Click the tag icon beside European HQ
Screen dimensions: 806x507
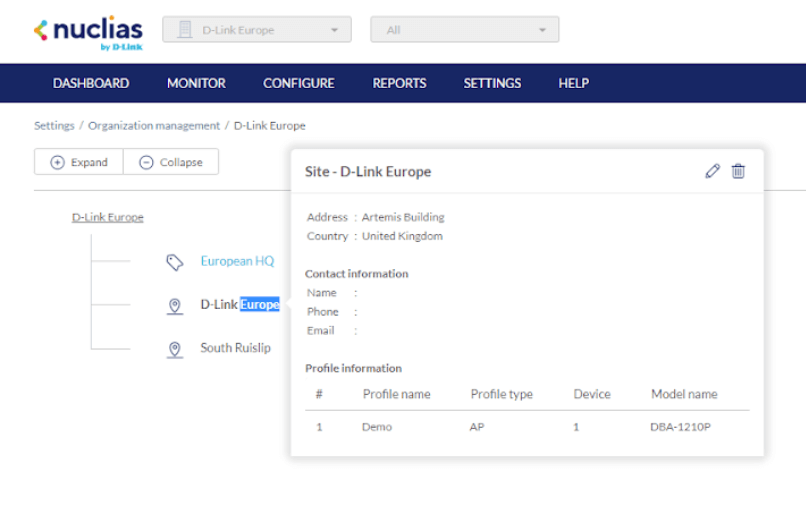pyautogui.click(x=175, y=262)
